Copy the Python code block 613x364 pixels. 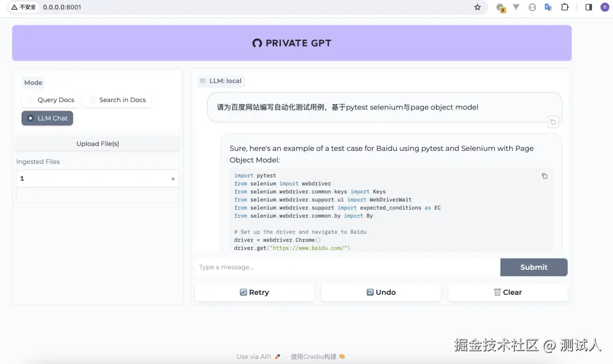(544, 176)
